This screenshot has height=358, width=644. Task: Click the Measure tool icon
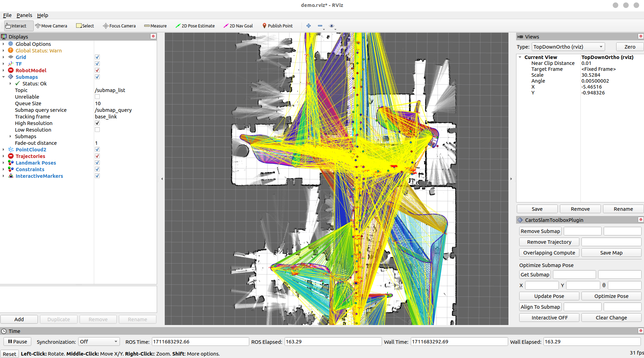[147, 26]
